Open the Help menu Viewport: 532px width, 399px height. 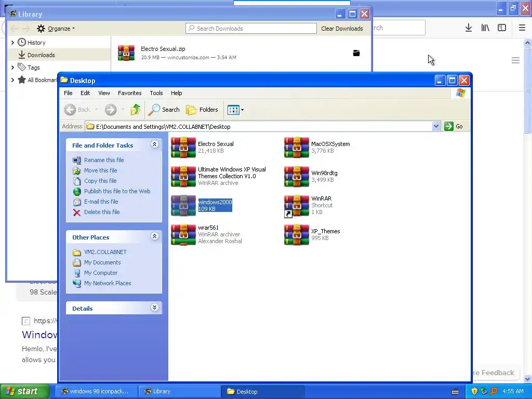177,93
